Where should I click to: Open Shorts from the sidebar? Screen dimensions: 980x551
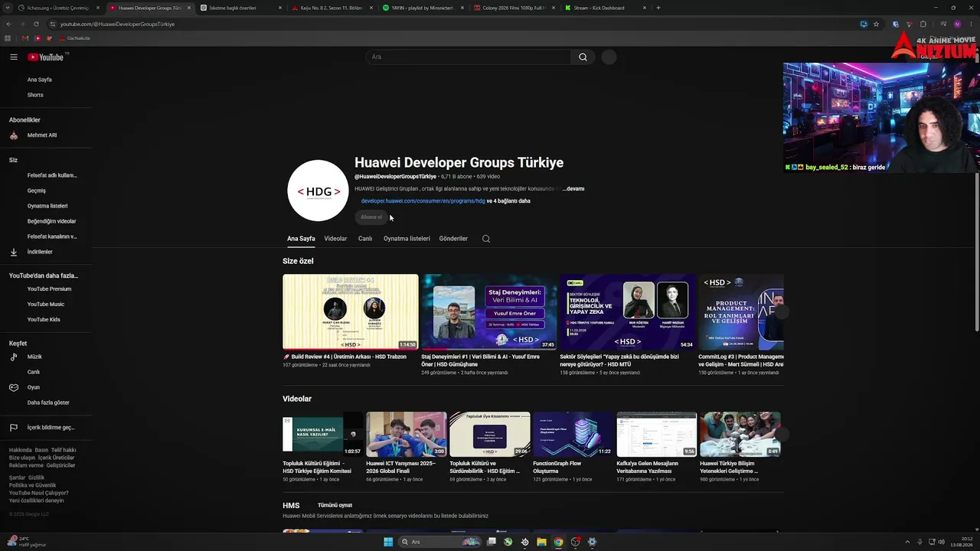coord(35,95)
